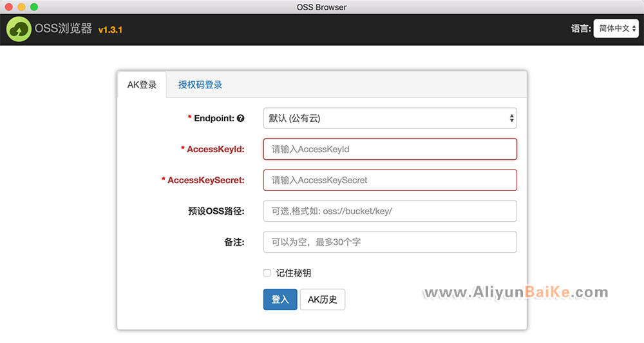The height and width of the screenshot is (343, 644).
Task: Click the version label v1.3.1
Action: tap(110, 30)
